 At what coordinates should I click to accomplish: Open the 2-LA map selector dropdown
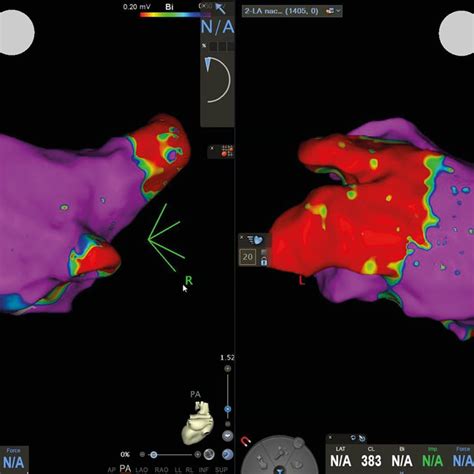pos(292,11)
